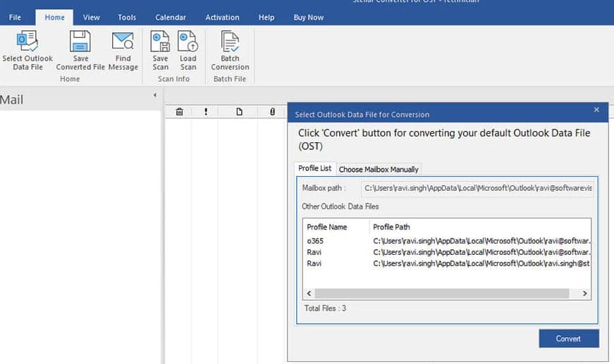Select the Ravi row with ravi@softwar path
This screenshot has width=614, height=364.
point(447,252)
